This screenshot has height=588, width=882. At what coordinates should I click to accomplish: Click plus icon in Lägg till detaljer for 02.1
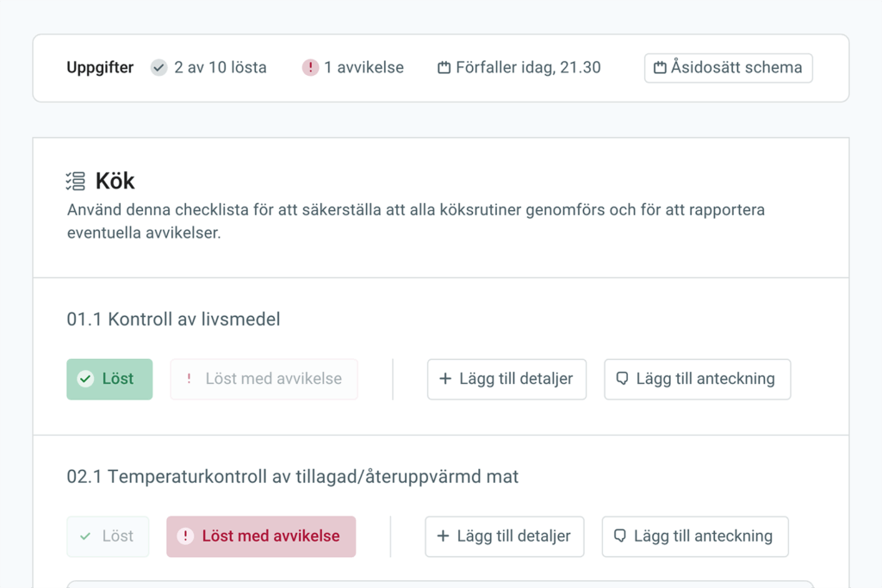tap(443, 536)
